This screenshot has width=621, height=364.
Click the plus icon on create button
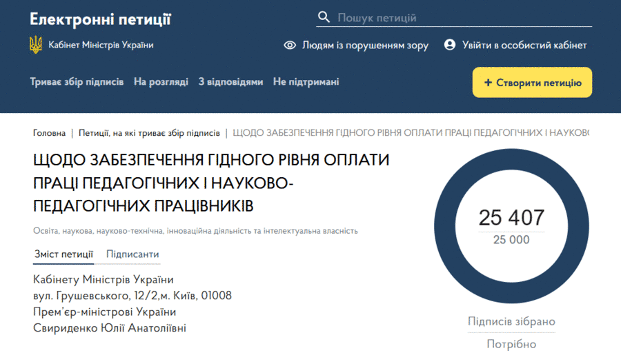tap(488, 83)
